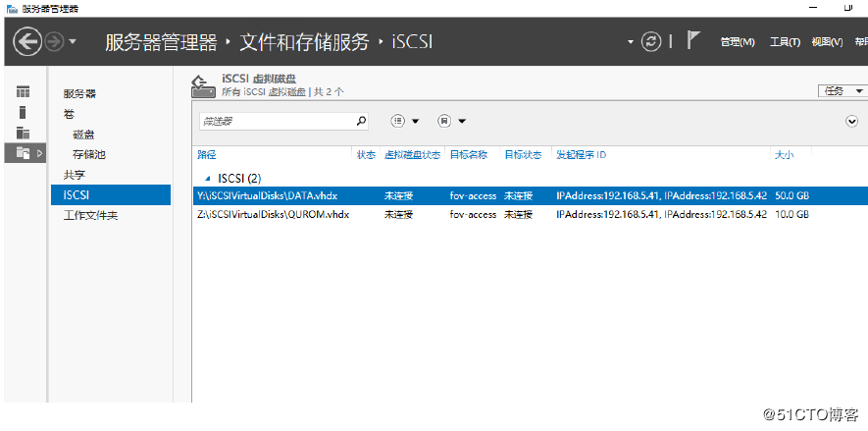The height and width of the screenshot is (431, 868).
Task: Select 磁盘 under 卷
Action: tap(83, 135)
